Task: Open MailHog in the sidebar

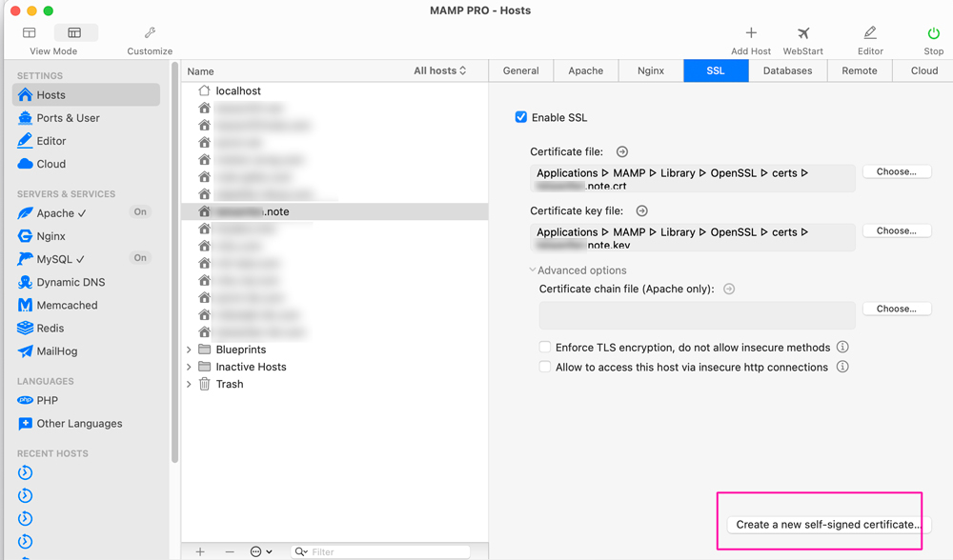Action: [x=56, y=351]
